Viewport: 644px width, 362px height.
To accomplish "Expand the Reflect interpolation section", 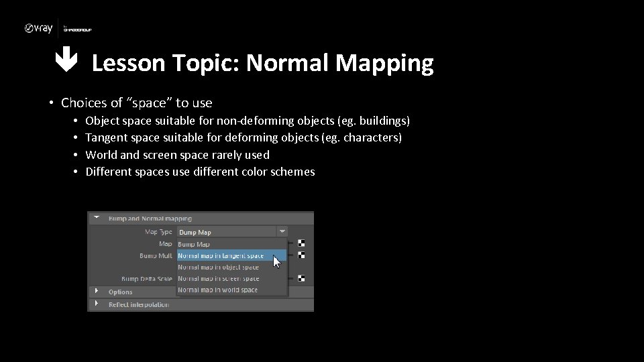I will tap(97, 304).
